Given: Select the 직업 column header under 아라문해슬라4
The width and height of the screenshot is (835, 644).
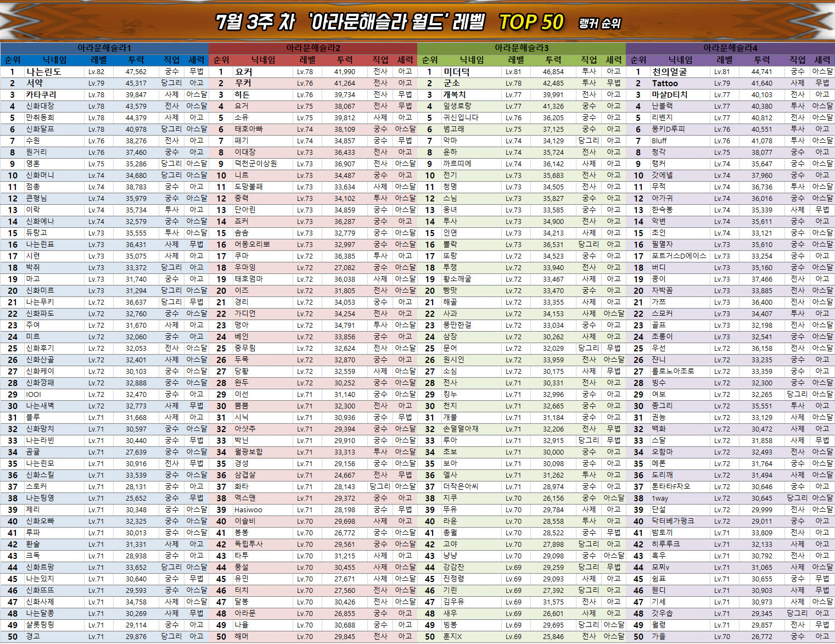Looking at the screenshot, I should click(798, 60).
